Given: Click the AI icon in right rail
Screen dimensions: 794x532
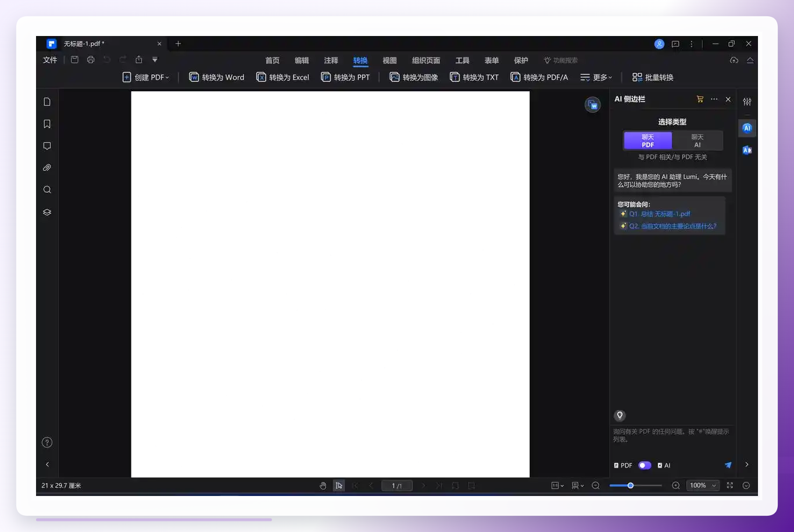Looking at the screenshot, I should (747, 128).
